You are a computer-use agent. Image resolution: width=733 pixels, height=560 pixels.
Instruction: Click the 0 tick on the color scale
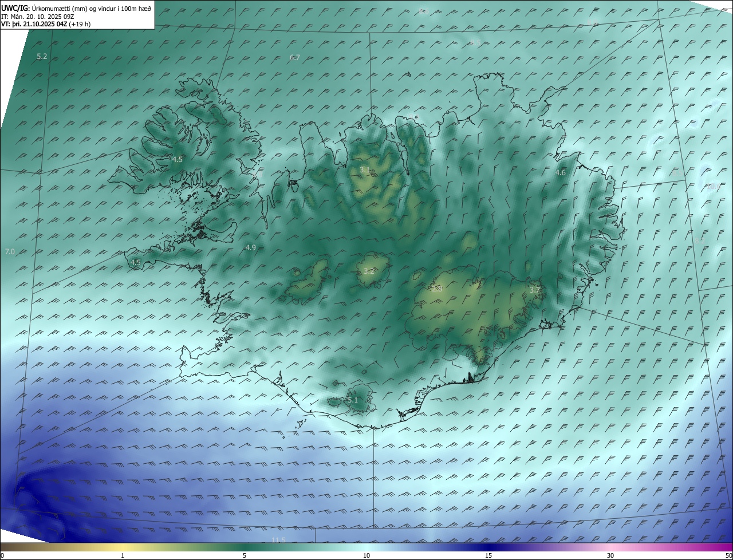[x=2, y=555]
